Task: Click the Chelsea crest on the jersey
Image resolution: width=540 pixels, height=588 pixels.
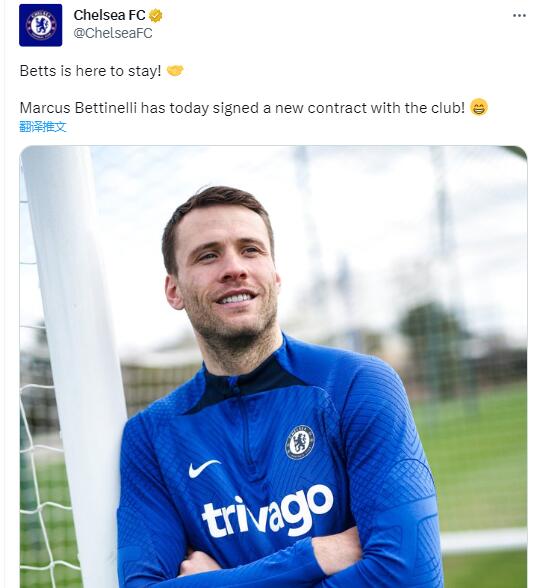Action: click(x=300, y=442)
